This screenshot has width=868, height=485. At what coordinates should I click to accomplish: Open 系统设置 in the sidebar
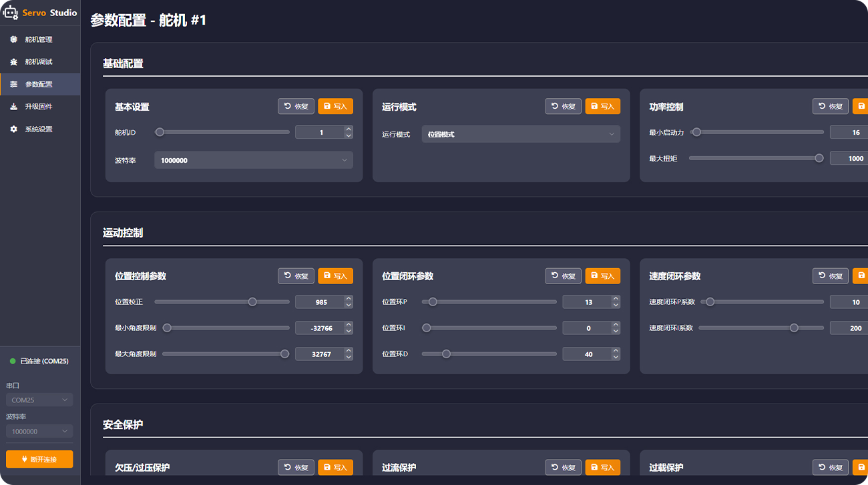(x=40, y=129)
